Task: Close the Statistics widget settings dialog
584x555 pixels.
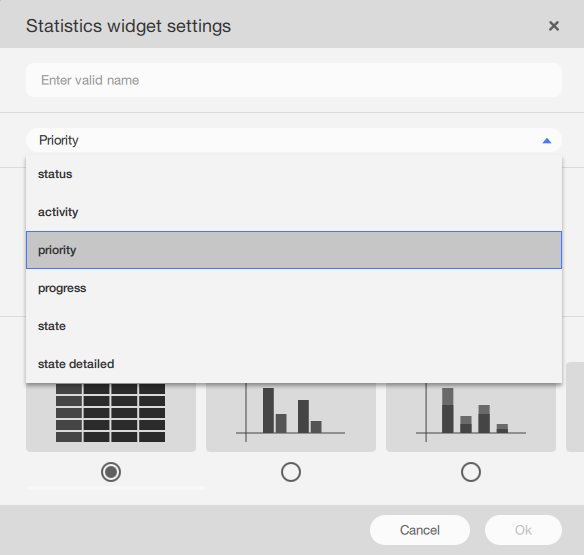Action: point(554,26)
